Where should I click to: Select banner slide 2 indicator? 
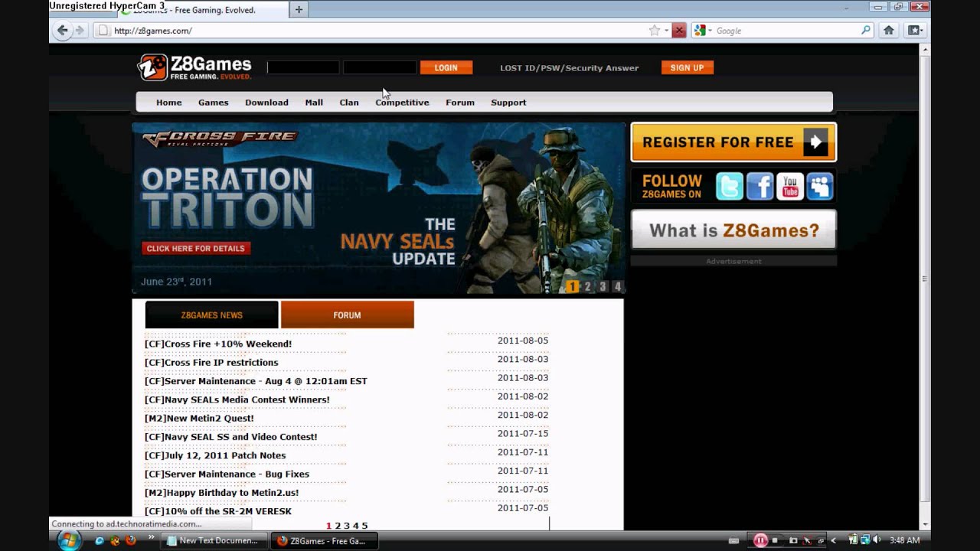[588, 287]
